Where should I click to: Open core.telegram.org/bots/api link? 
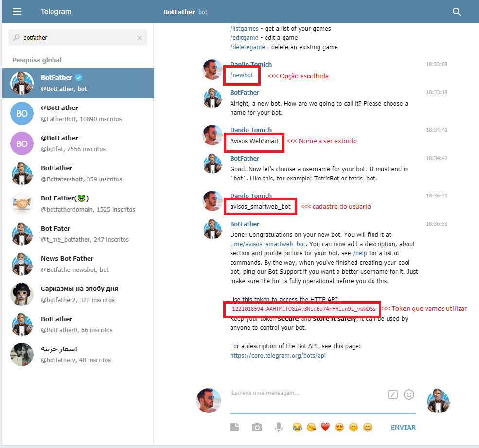(278, 356)
